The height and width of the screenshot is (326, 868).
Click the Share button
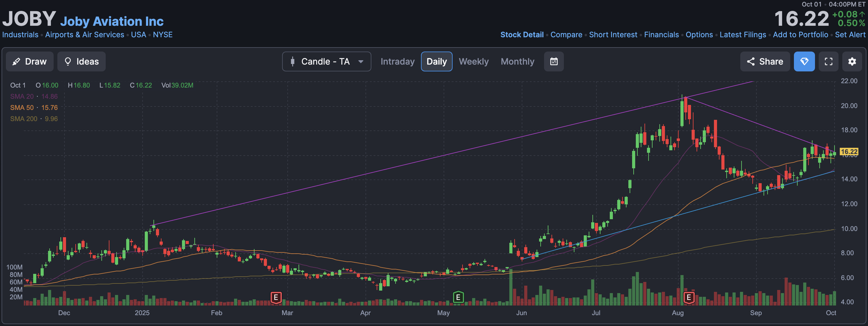click(765, 61)
